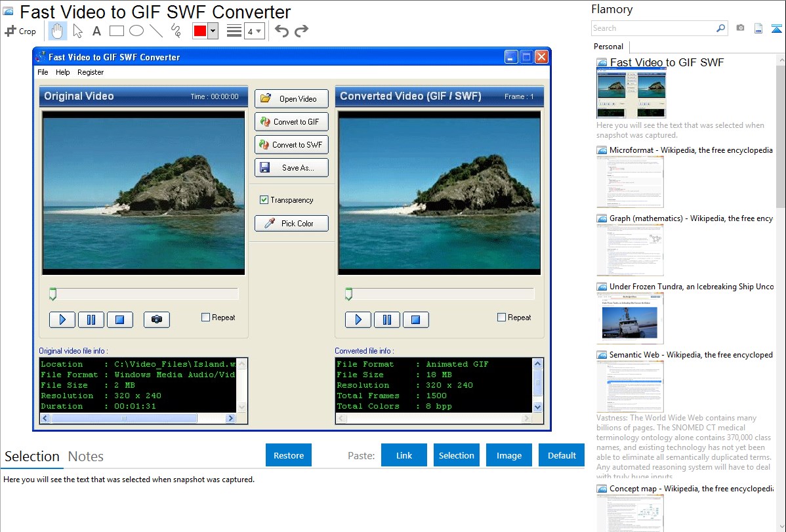Activate the hand pan tool
786x532 pixels.
click(x=57, y=31)
